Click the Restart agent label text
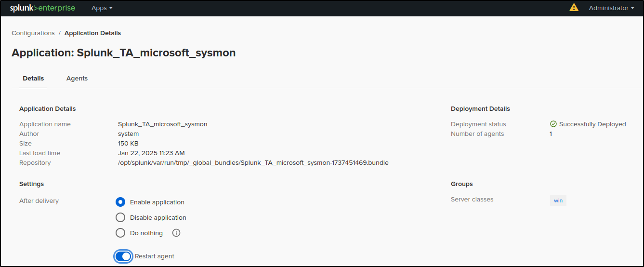 click(155, 256)
